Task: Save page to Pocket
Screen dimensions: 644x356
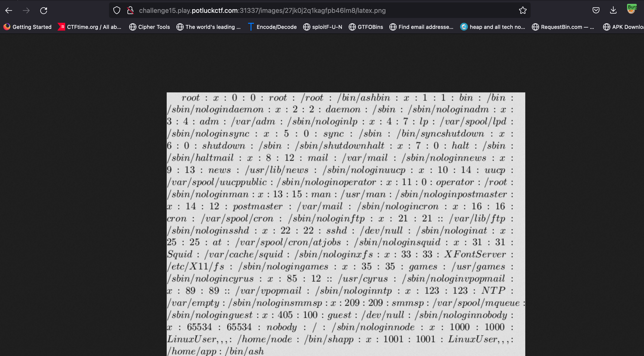Action: (x=596, y=10)
